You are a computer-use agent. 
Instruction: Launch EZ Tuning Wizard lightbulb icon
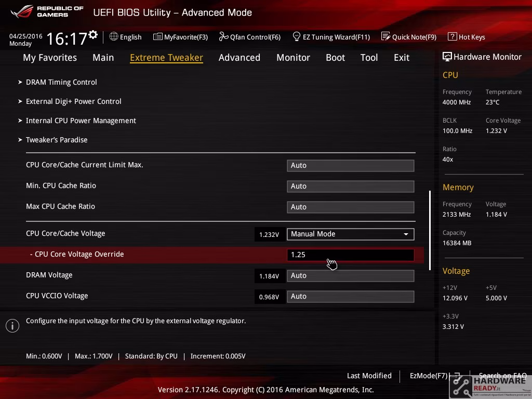296,36
